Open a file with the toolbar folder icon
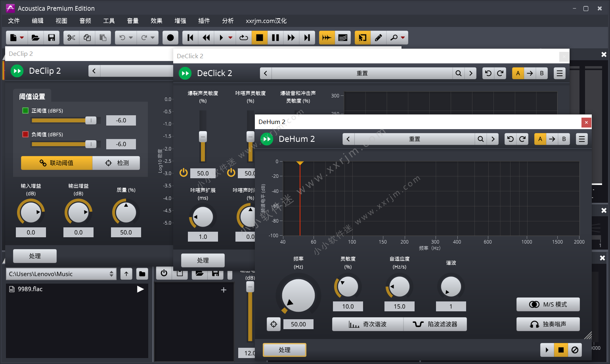Viewport: 610px width, 364px height. [36, 38]
